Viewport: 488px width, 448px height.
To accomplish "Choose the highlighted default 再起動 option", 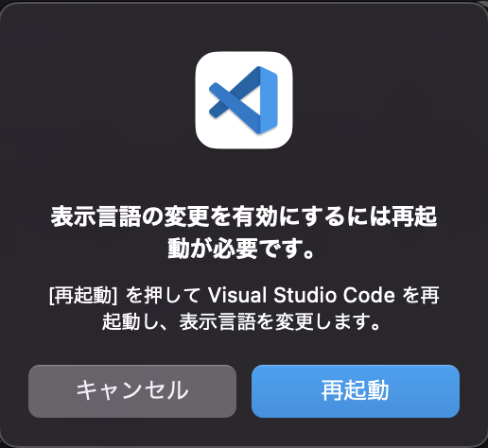I will tap(356, 391).
